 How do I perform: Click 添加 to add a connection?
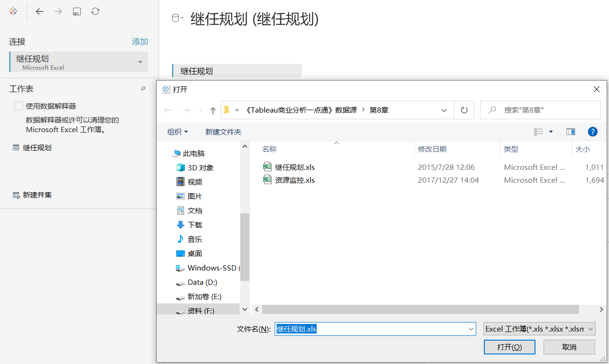click(140, 42)
